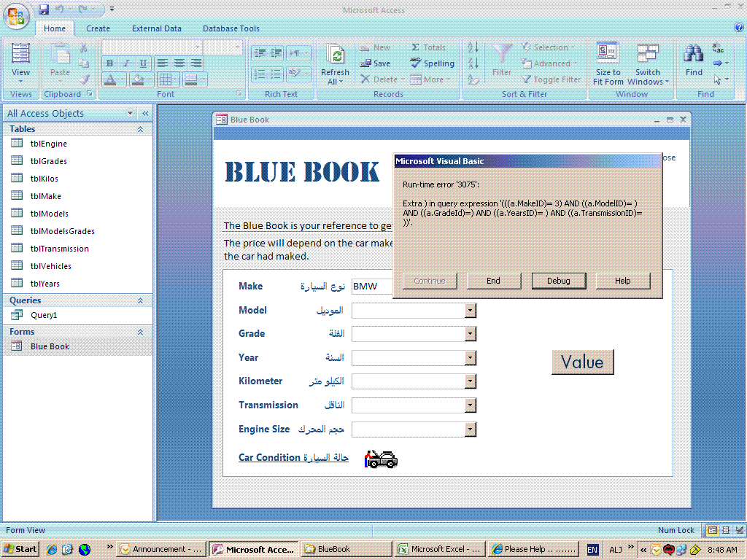Open BlueBook folder in taskbar
The height and width of the screenshot is (560, 747).
coord(347,549)
